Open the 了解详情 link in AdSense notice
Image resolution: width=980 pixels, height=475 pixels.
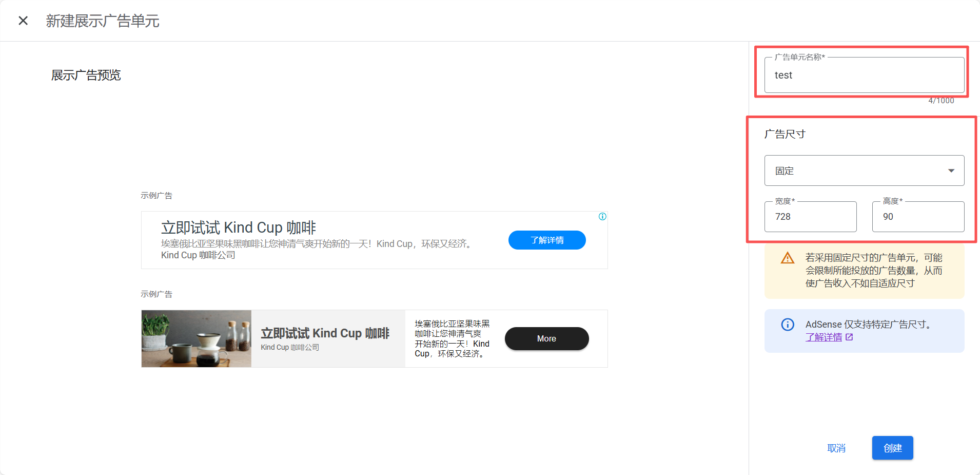[824, 337]
